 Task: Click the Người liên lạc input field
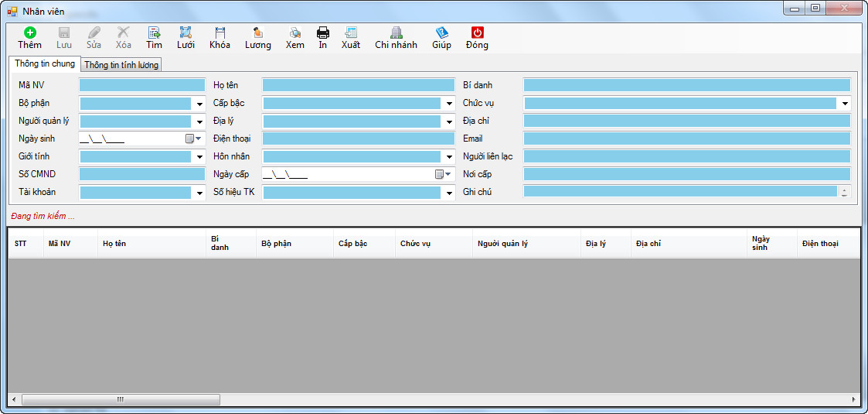[687, 156]
